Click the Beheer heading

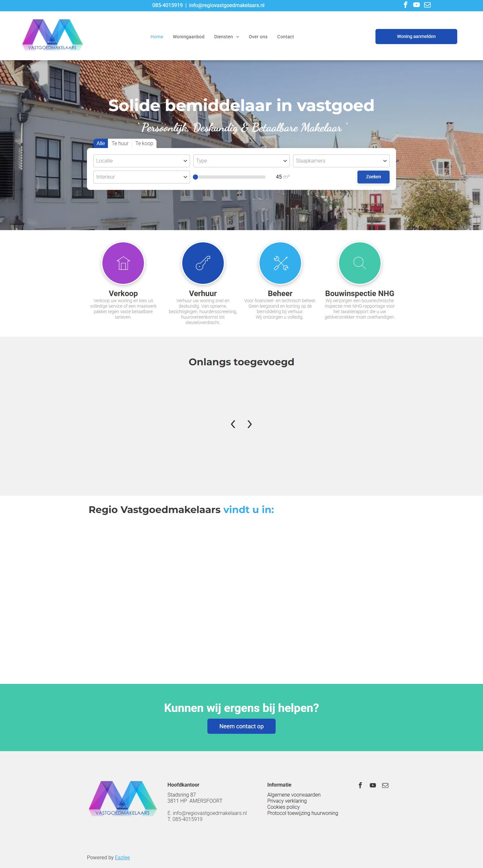(x=280, y=293)
